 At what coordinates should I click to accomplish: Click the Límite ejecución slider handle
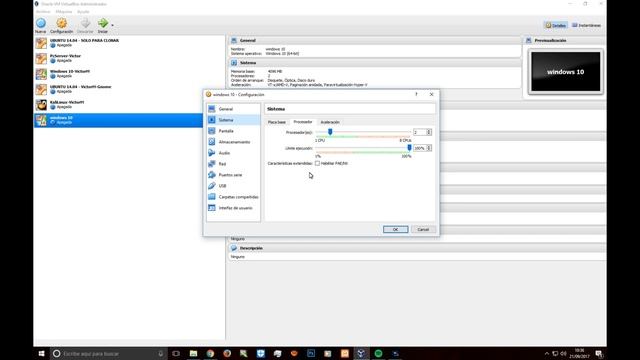click(409, 148)
